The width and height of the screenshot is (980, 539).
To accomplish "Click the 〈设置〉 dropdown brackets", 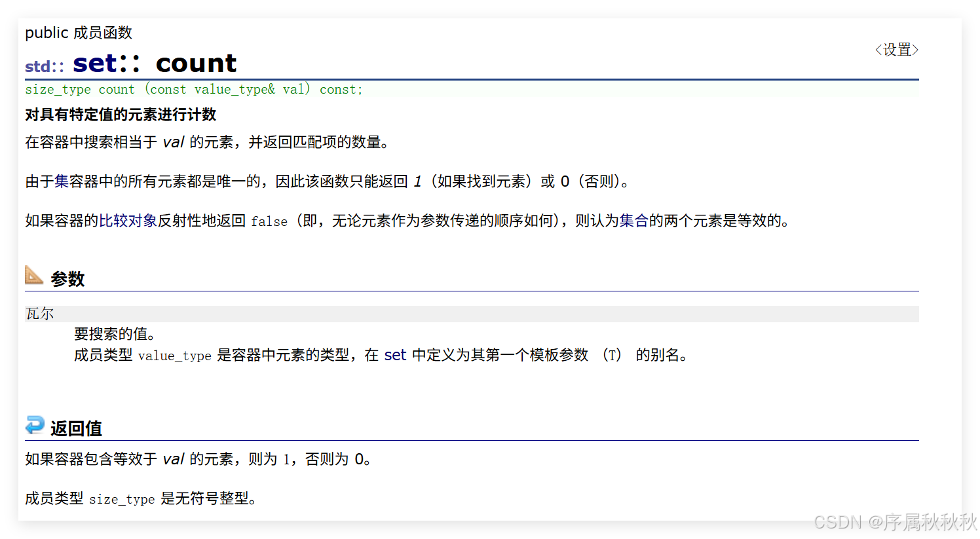I will (x=896, y=49).
